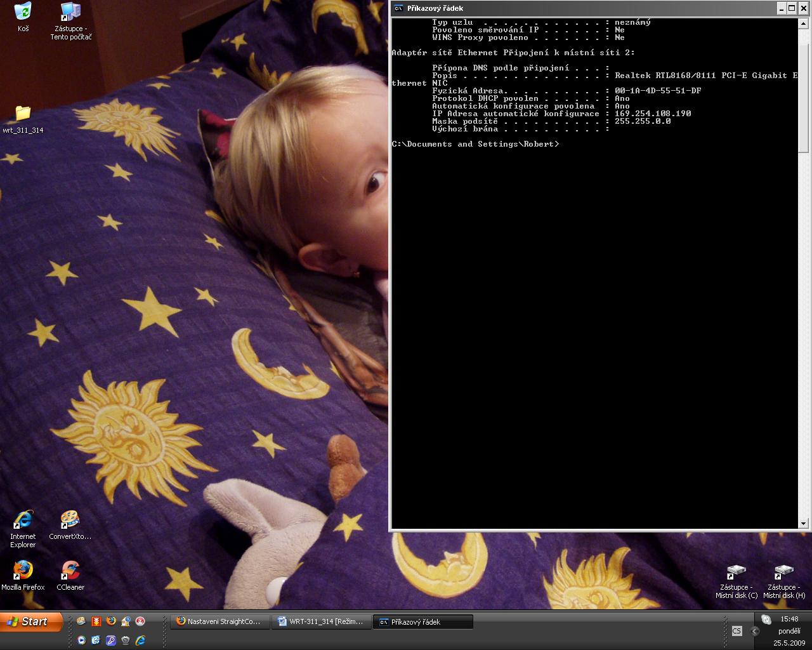The image size is (812, 650).
Task: Click the purple key Quick Launch icon
Action: click(111, 640)
